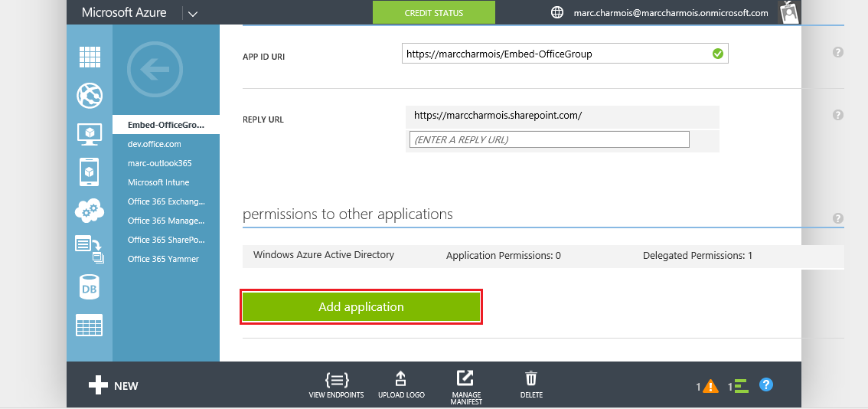Click MANAGE MANIFEST in command bar
868x409 pixels.
466,388
